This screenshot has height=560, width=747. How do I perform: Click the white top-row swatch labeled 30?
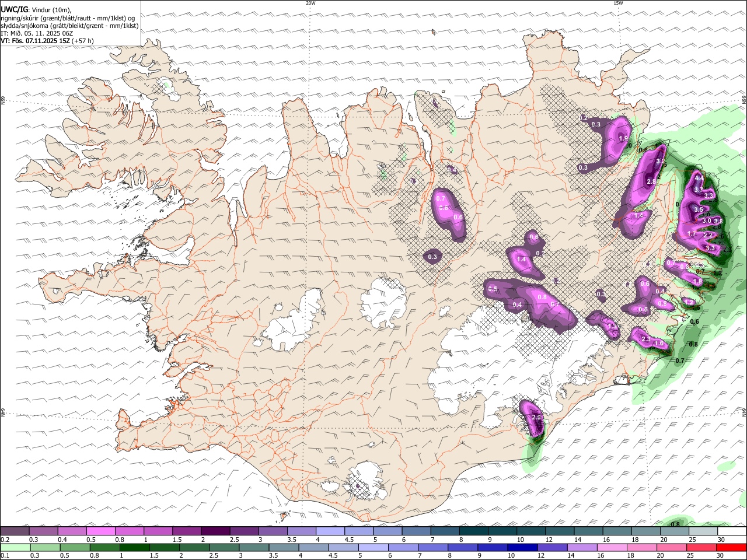pyautogui.click(x=732, y=531)
